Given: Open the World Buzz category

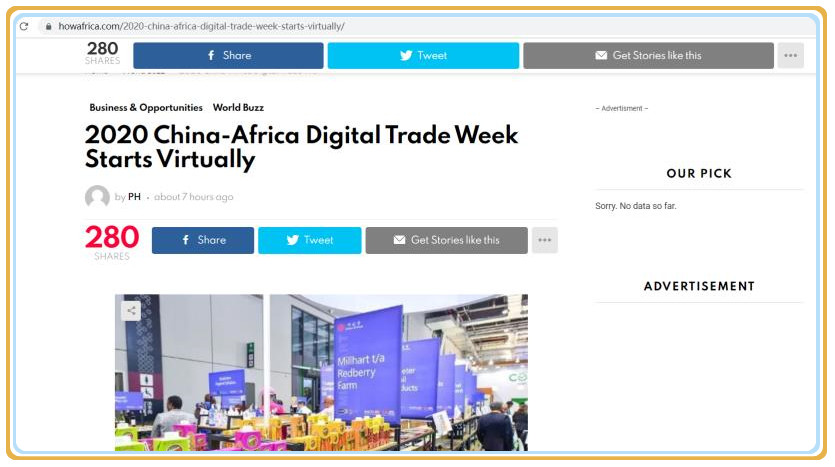Looking at the screenshot, I should pos(238,108).
